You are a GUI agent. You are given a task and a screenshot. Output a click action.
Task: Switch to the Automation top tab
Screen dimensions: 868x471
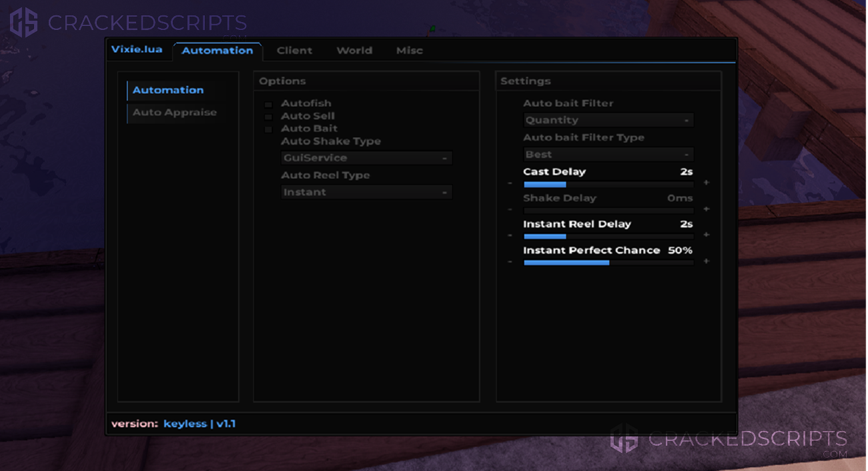(218, 51)
